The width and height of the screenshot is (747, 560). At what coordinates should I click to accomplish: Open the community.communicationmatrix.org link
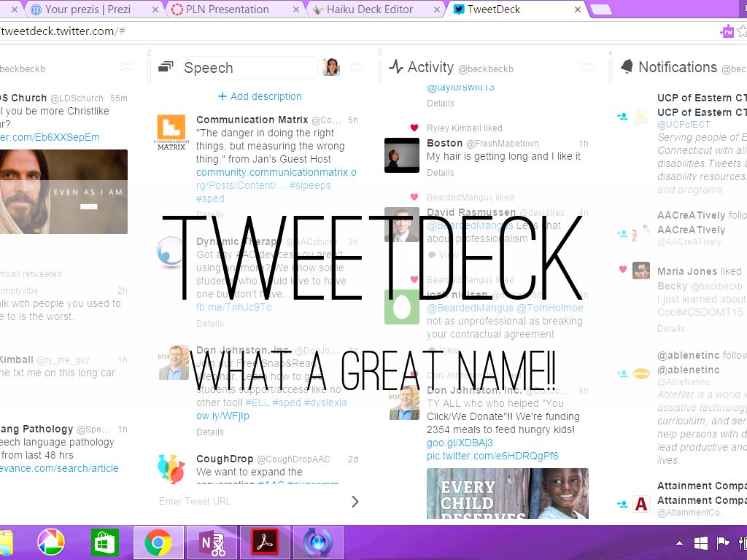(276, 172)
